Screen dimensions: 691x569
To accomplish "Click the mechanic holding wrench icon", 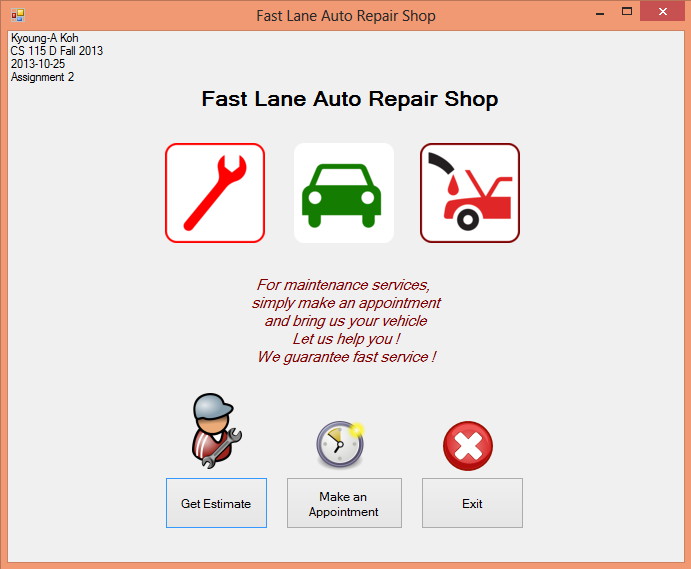I will pos(214,432).
